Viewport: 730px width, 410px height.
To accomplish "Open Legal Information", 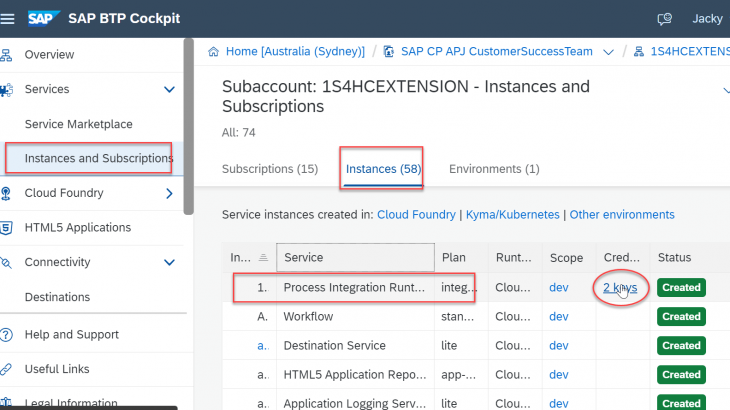I will point(71,403).
